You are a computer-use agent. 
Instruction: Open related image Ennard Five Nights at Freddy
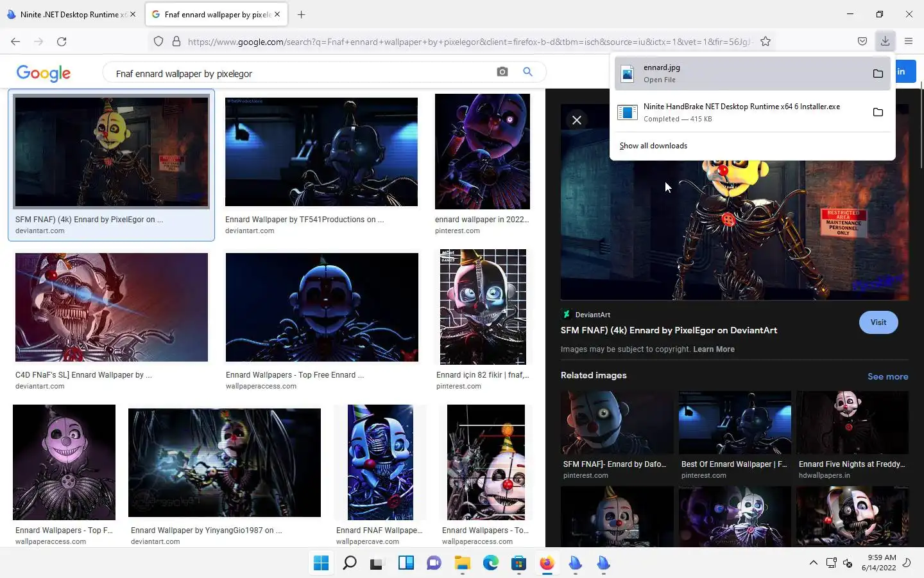coord(852,423)
